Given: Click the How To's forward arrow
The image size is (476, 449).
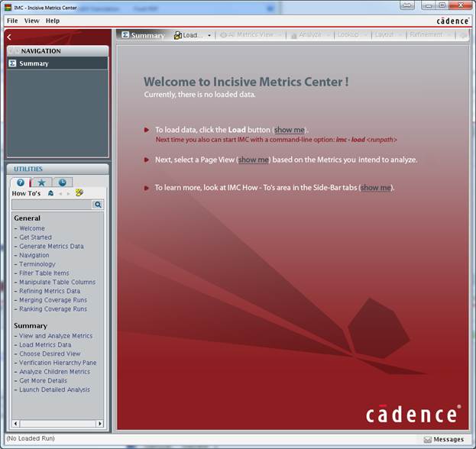Looking at the screenshot, I should point(68,193).
